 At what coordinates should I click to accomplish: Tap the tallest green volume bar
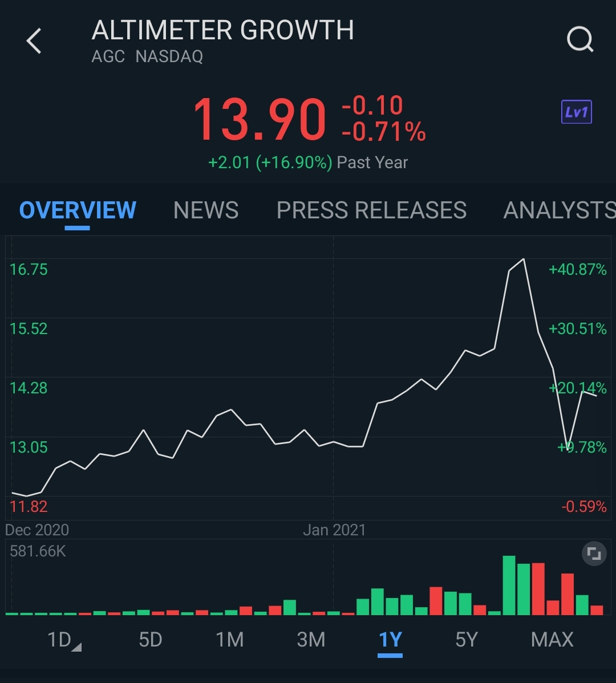[509, 585]
